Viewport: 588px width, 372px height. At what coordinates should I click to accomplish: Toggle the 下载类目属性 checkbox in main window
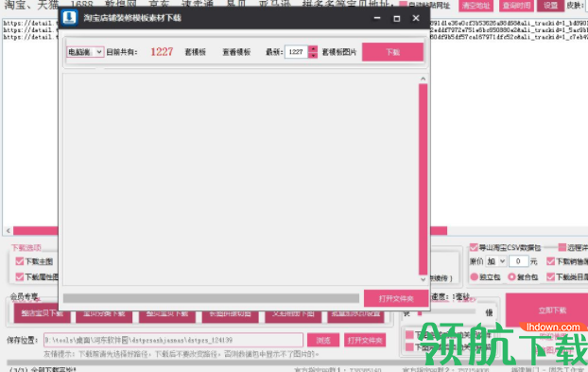coord(550,277)
